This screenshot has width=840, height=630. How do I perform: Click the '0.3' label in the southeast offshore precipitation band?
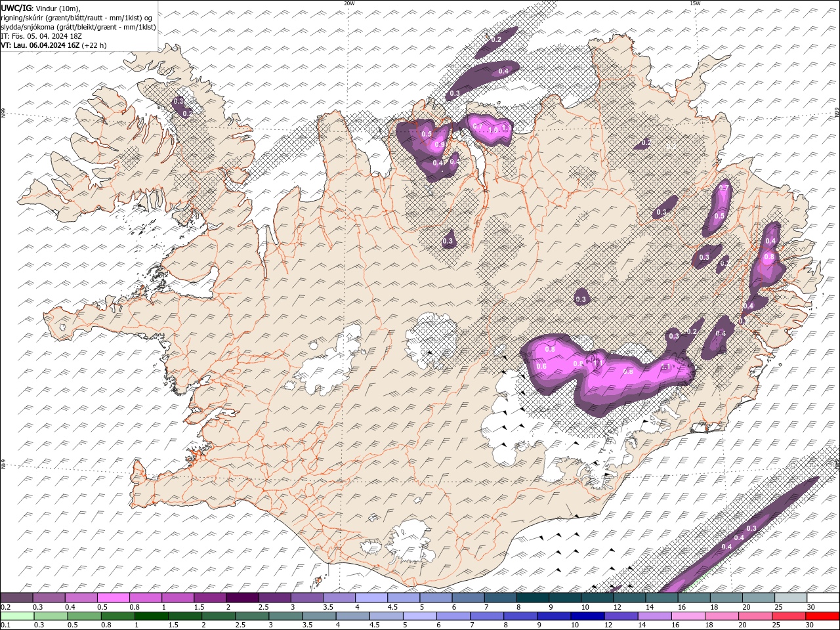point(751,528)
